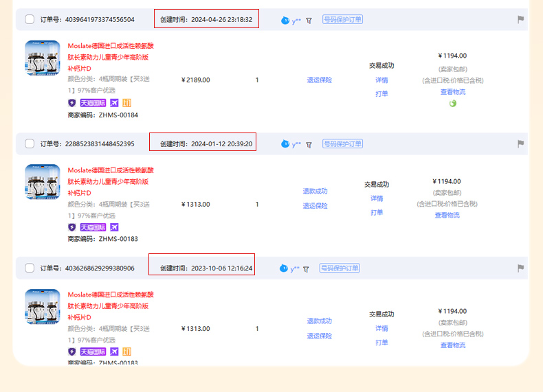Click the filter funnel icon on the 2024-04-26 order
543x392 pixels.
click(309, 21)
